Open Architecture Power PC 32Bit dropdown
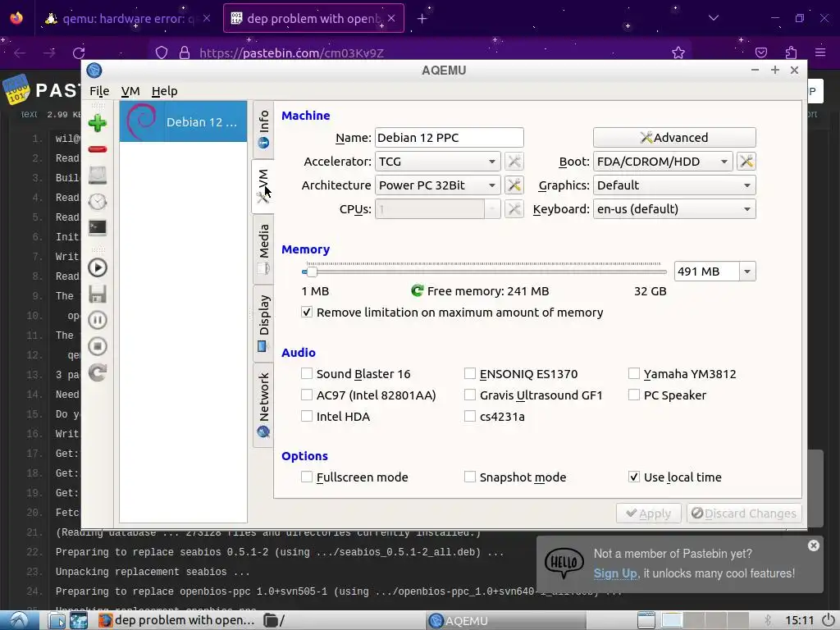 pyautogui.click(x=438, y=185)
